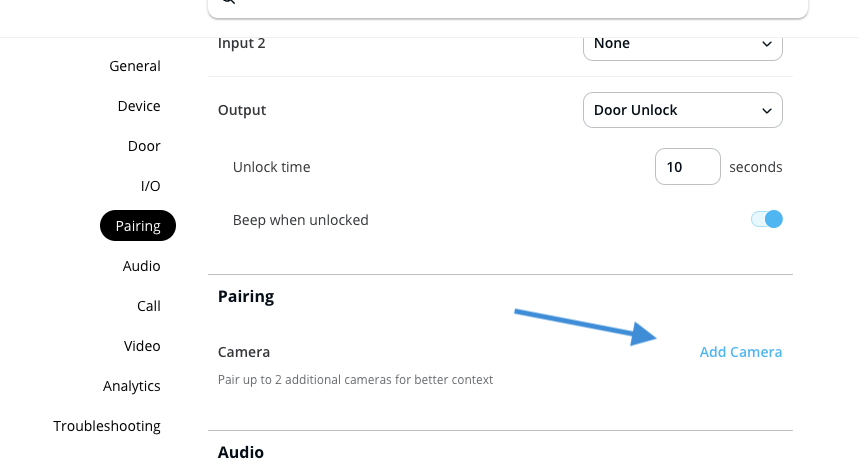Click the search field at top
859x476 pixels.
[507, 6]
